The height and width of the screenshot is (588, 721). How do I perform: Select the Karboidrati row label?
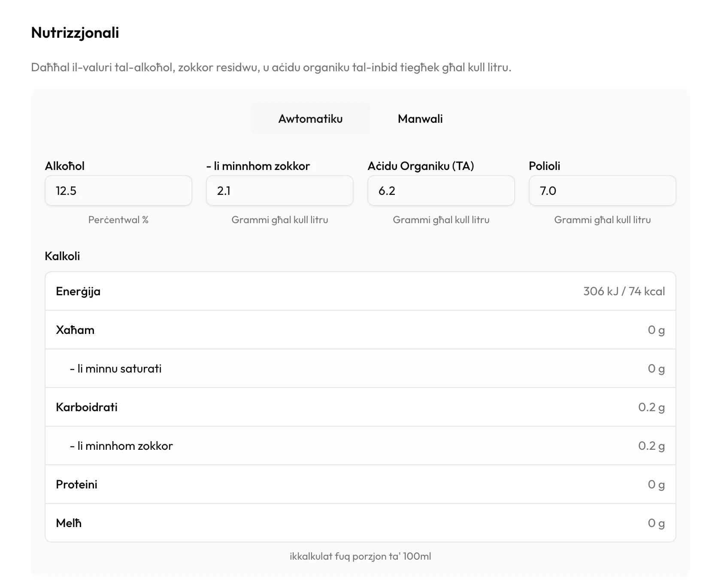tap(87, 407)
